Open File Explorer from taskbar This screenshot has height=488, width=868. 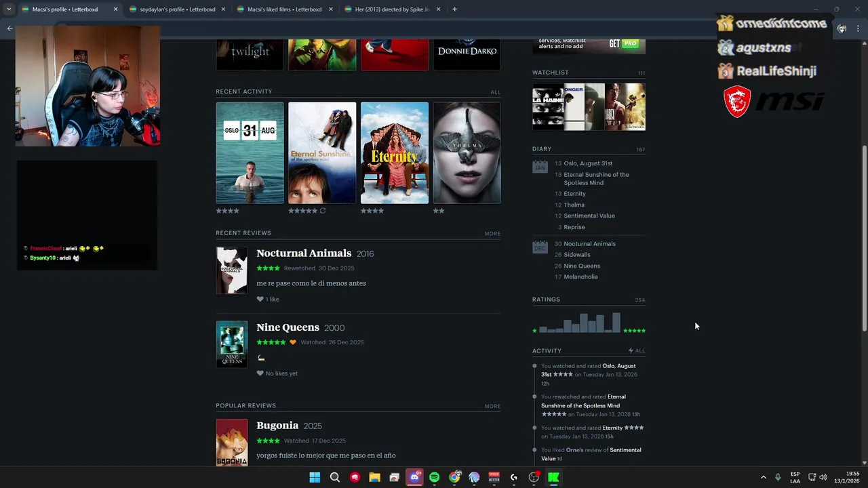click(x=374, y=477)
